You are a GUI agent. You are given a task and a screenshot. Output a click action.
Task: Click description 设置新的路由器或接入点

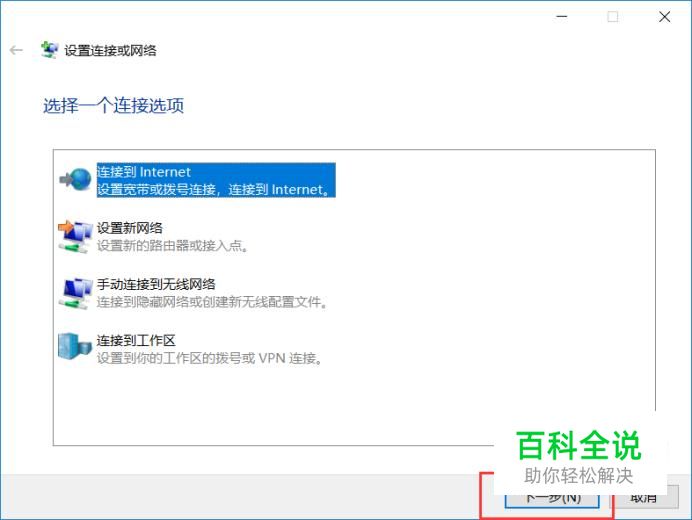coord(173,246)
